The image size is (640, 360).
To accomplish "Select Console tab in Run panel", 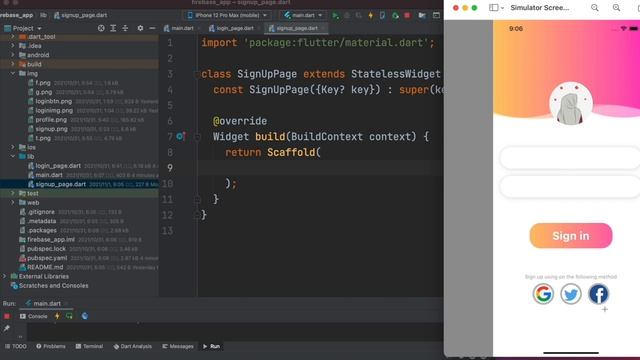I will click(34, 316).
